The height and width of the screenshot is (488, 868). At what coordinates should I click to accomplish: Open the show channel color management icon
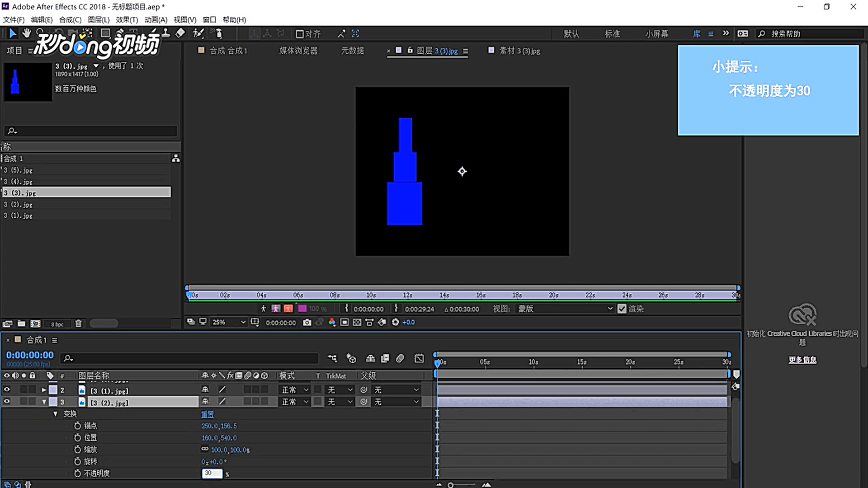[332, 322]
